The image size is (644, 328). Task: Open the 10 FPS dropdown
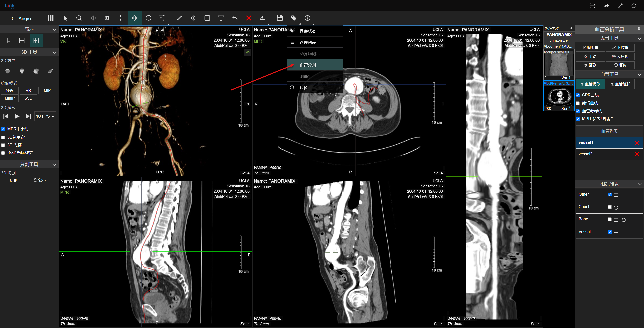coord(45,116)
